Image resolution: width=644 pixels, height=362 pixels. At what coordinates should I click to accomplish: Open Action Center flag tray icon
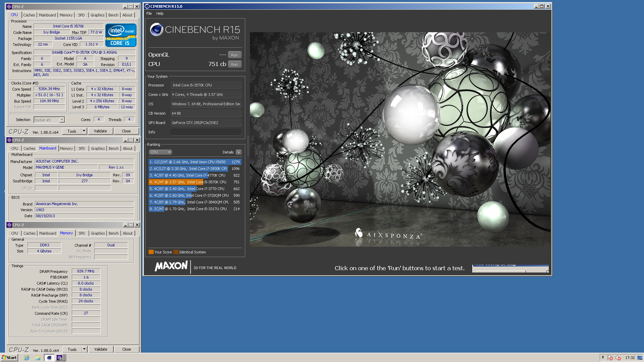[x=610, y=358]
